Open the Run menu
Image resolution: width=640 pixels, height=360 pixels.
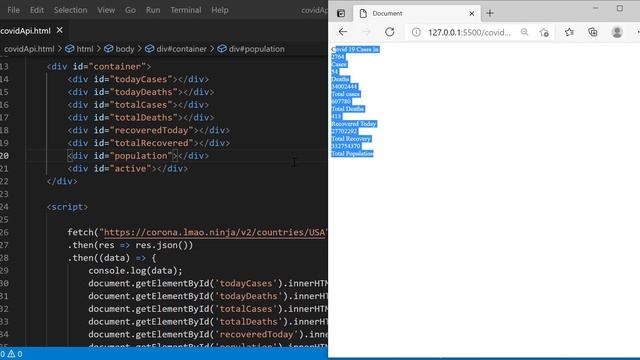click(153, 10)
